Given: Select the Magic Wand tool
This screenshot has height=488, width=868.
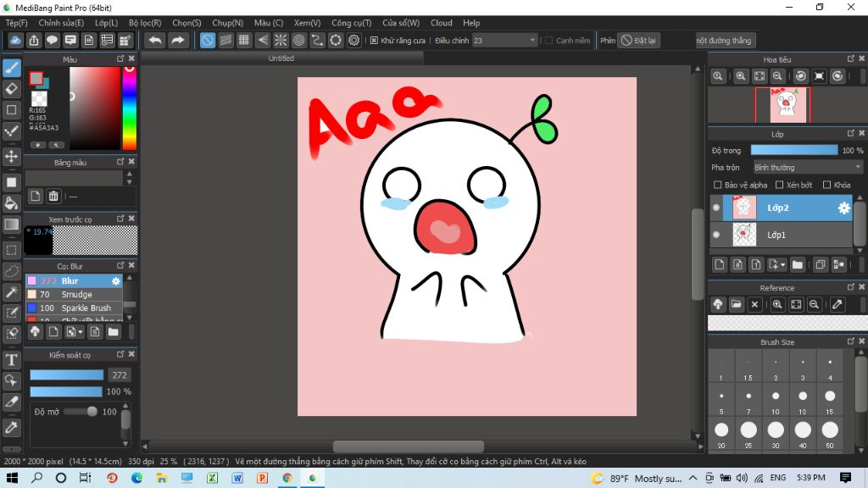Looking at the screenshot, I should 12,292.
